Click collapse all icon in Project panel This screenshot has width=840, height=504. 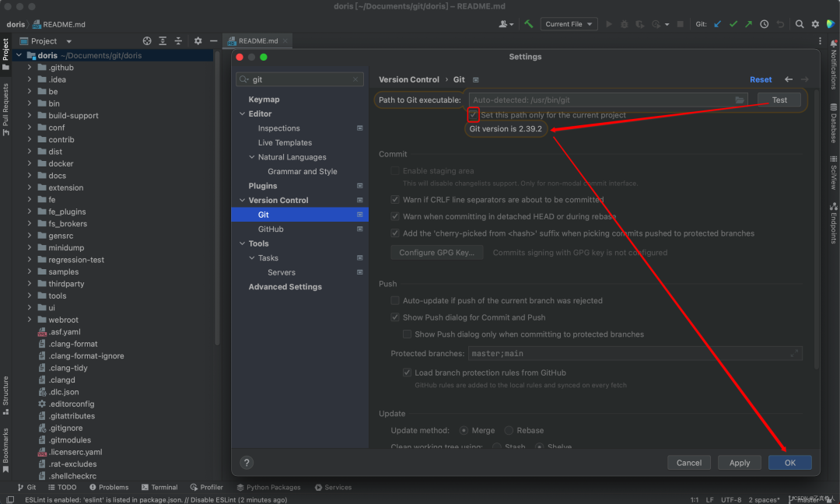click(x=178, y=40)
